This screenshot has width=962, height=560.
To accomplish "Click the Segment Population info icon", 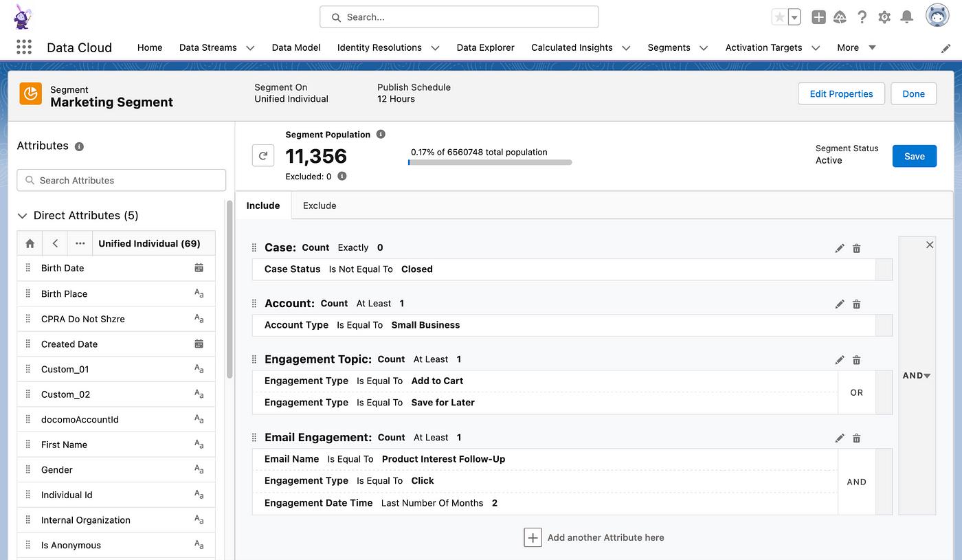I will (381, 135).
